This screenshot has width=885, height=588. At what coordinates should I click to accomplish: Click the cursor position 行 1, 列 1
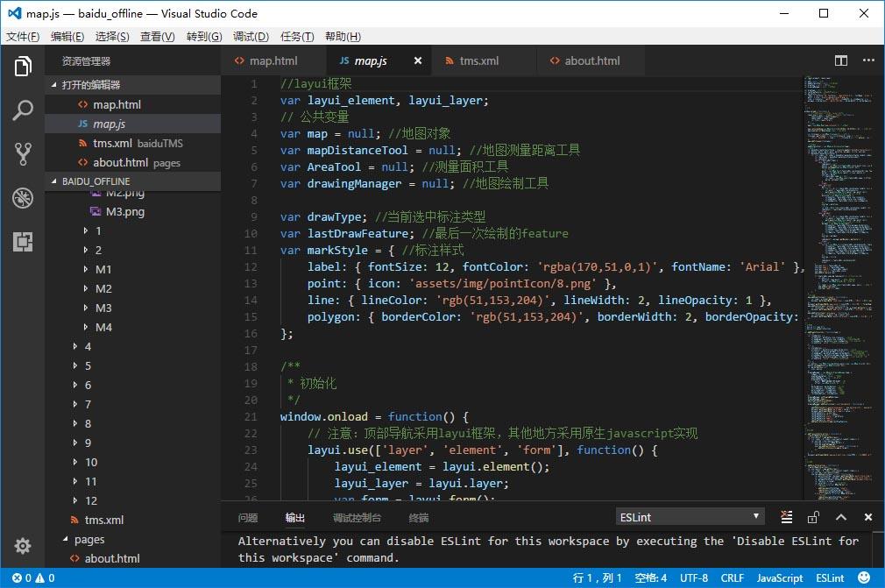pos(597,577)
